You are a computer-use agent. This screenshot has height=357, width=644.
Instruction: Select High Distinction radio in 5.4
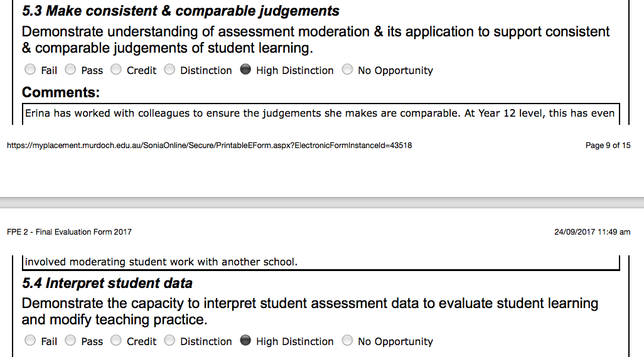tap(245, 340)
